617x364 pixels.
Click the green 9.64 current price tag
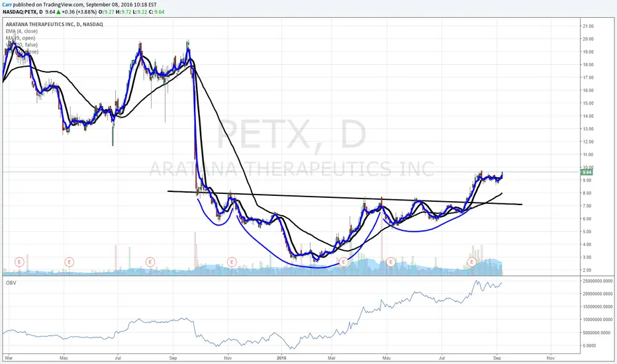coord(587,172)
